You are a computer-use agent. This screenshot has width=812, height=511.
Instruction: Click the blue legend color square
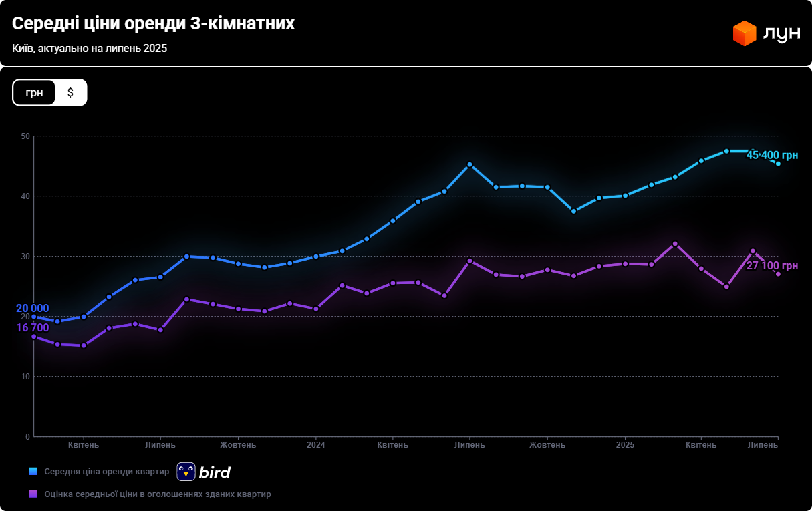coord(33,472)
